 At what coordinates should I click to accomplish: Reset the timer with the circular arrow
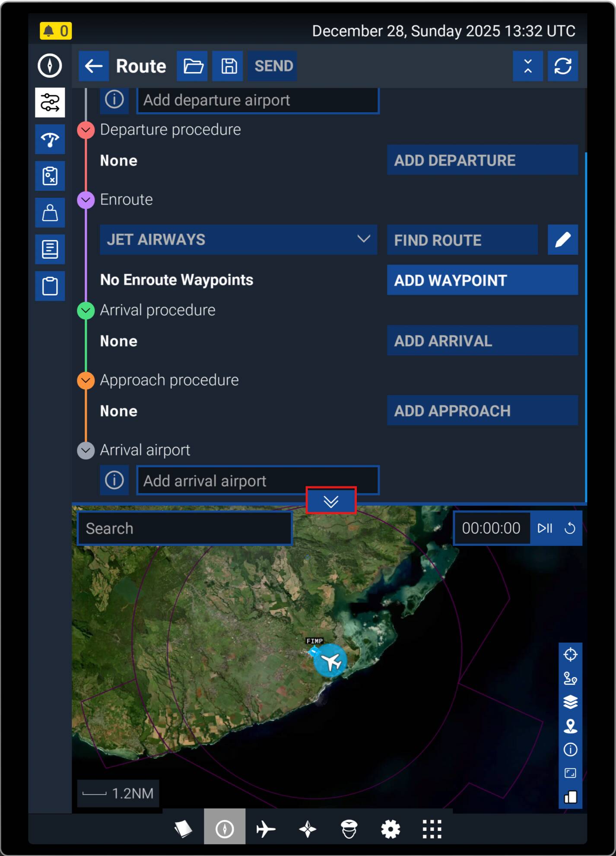570,528
